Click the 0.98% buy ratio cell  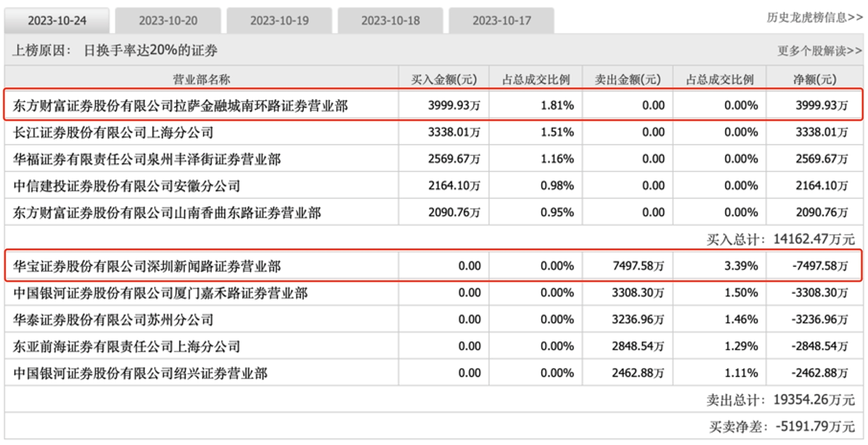(557, 185)
